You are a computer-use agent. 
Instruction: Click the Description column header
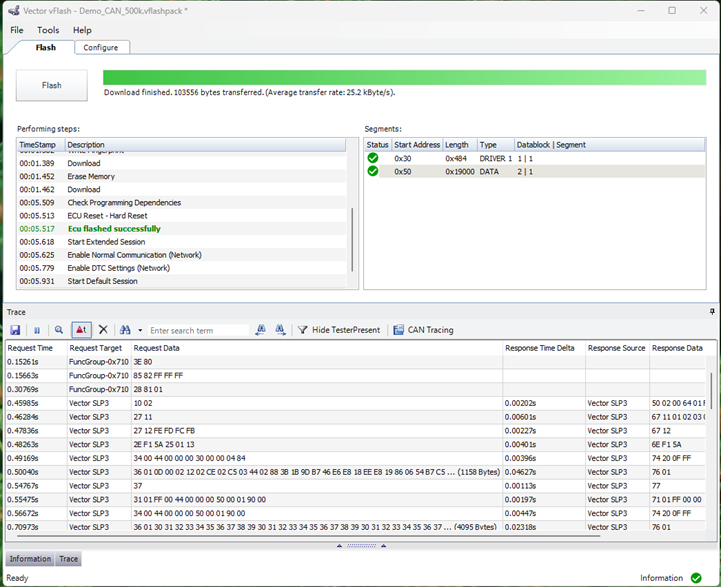pyautogui.click(x=206, y=145)
